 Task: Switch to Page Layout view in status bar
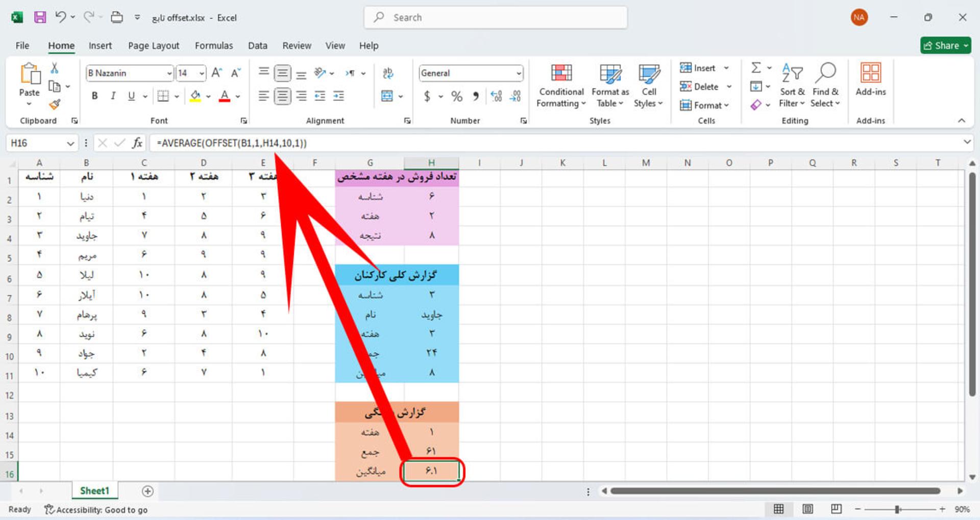pos(807,509)
